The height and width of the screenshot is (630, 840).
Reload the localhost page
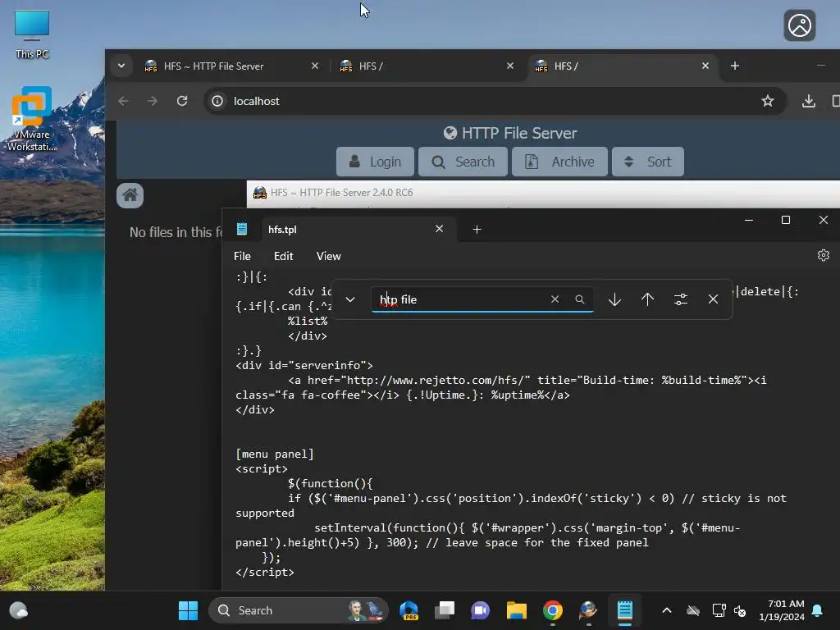tap(182, 101)
